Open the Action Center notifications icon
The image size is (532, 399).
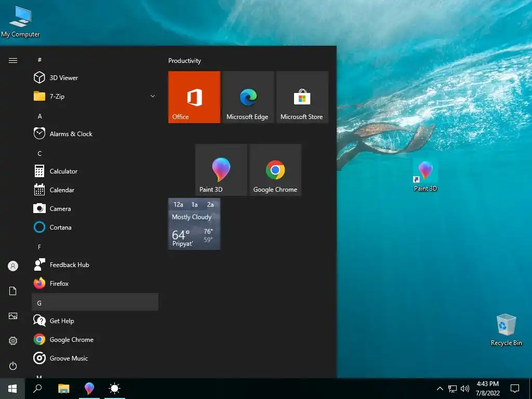[515, 389]
